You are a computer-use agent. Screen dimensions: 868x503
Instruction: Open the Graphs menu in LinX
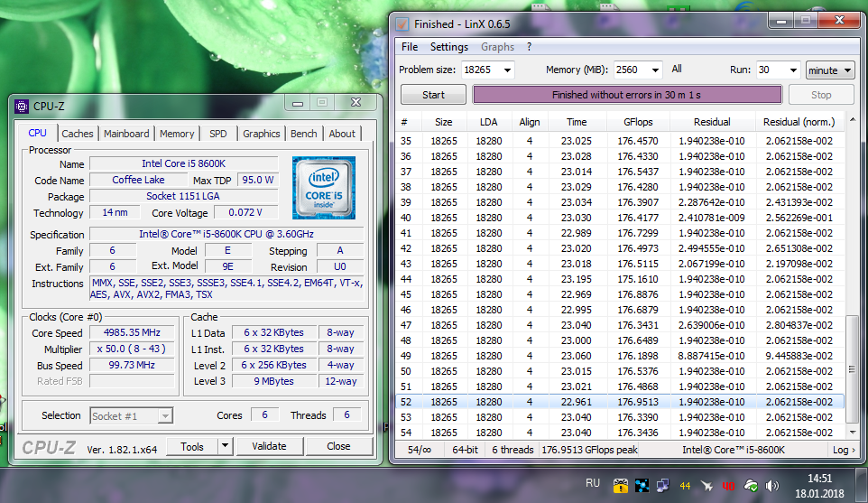[497, 47]
